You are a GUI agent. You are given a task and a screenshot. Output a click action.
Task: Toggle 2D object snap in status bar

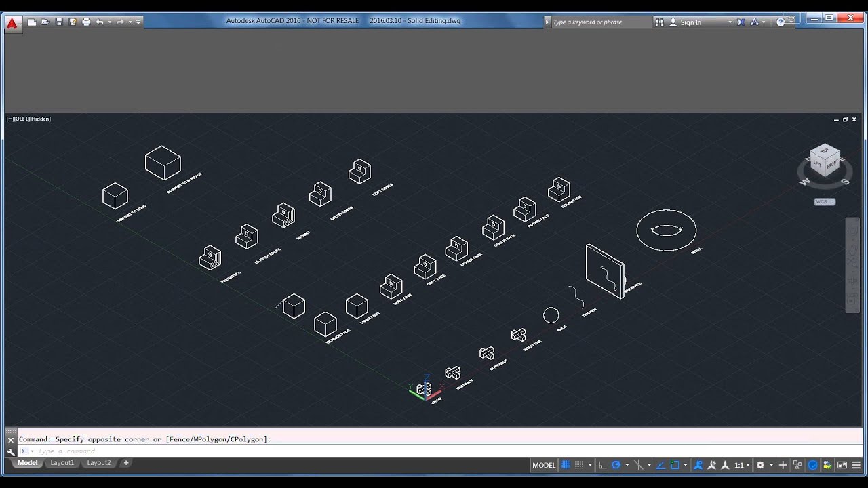[675, 465]
